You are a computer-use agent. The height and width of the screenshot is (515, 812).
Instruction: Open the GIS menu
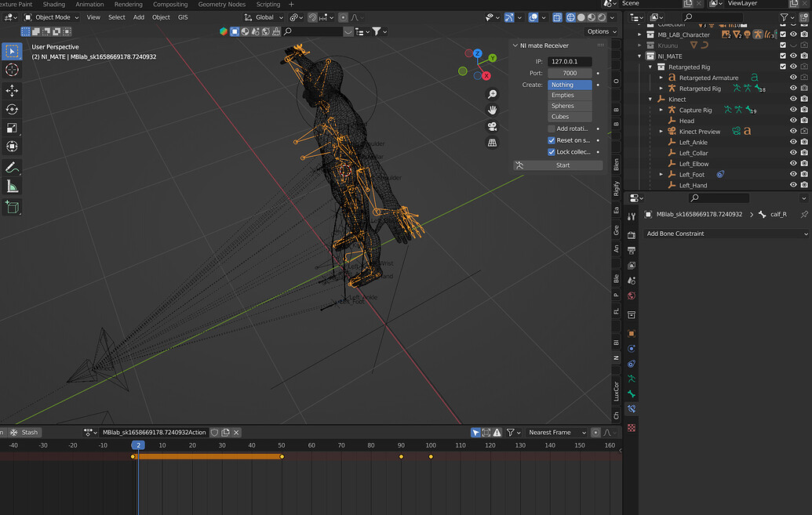click(x=183, y=17)
